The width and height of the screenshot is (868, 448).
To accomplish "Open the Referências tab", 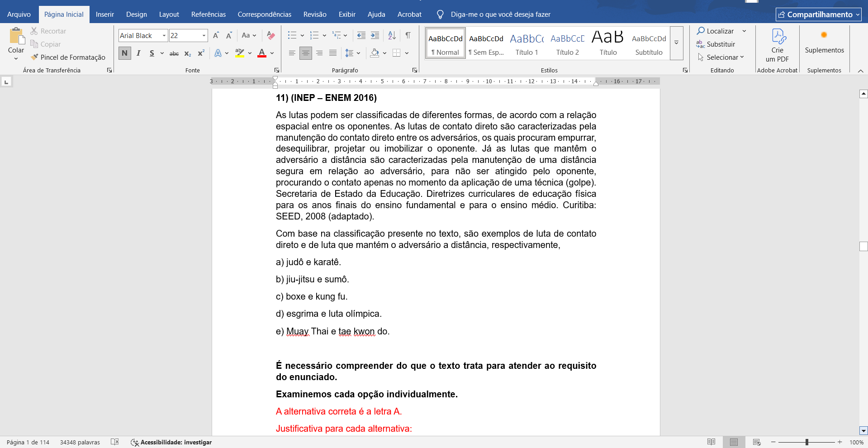I will tap(209, 14).
